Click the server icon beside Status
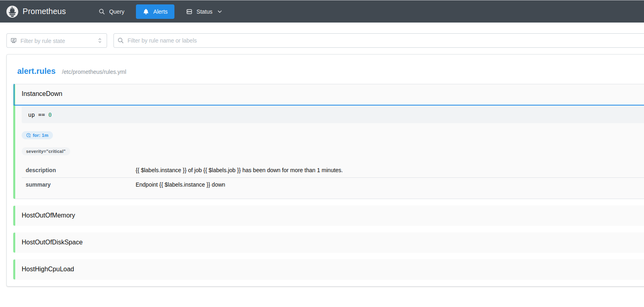This screenshot has height=307, width=644. (x=189, y=12)
